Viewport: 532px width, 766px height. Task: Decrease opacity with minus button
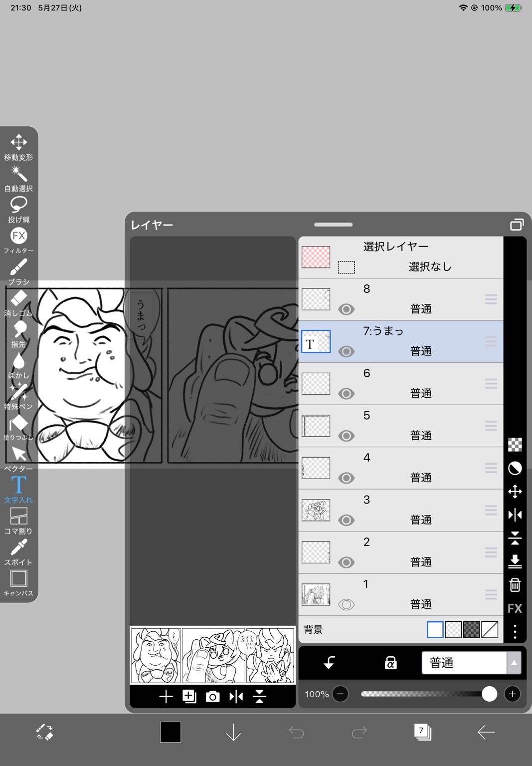pos(341,694)
